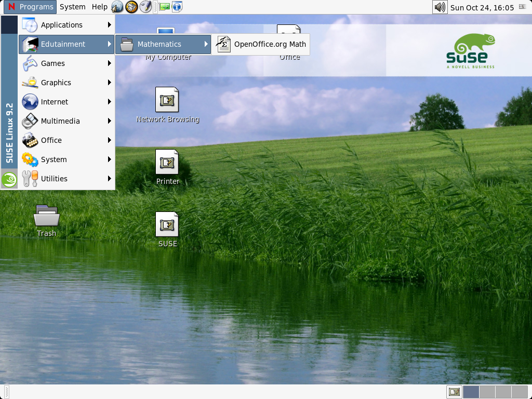Expand the System submenu arrow in the Programs list
532x399 pixels.
(109, 159)
